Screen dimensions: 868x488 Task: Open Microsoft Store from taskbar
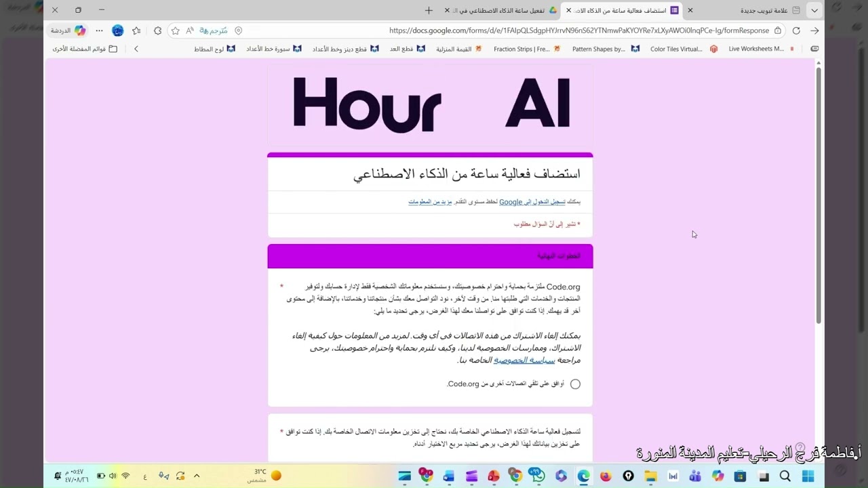pos(740,476)
